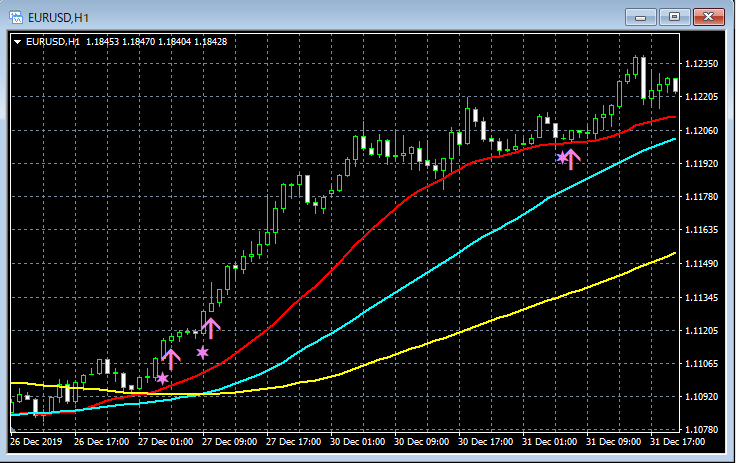The image size is (737, 463).
Task: Click price label 1.11490
Action: coord(702,264)
